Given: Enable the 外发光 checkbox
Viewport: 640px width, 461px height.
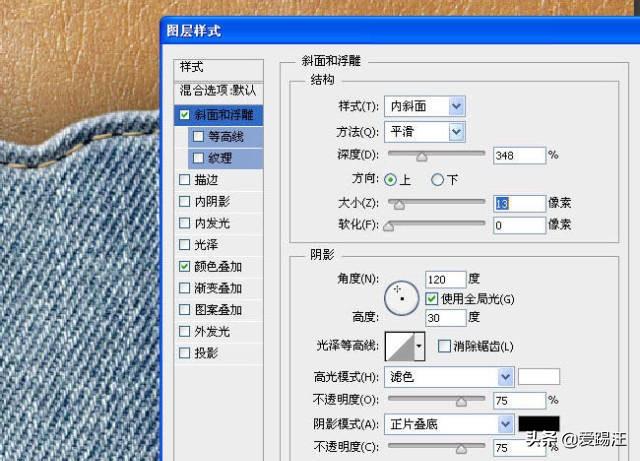Looking at the screenshot, I should 184,331.
